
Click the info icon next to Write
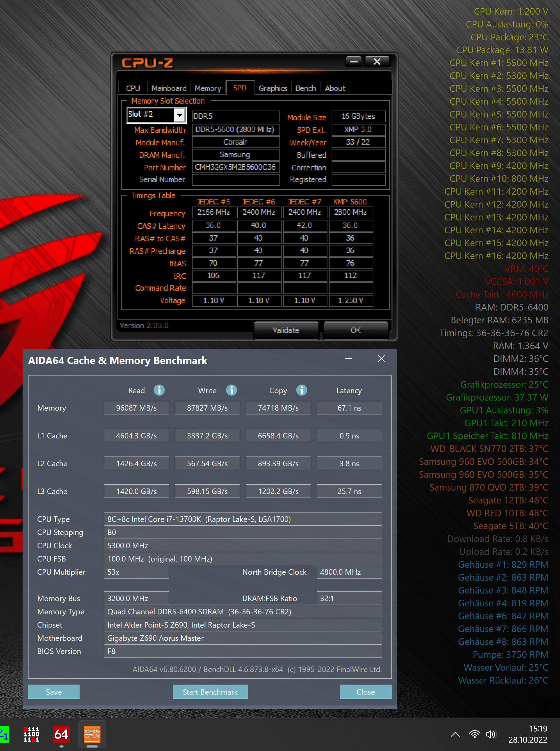click(232, 390)
